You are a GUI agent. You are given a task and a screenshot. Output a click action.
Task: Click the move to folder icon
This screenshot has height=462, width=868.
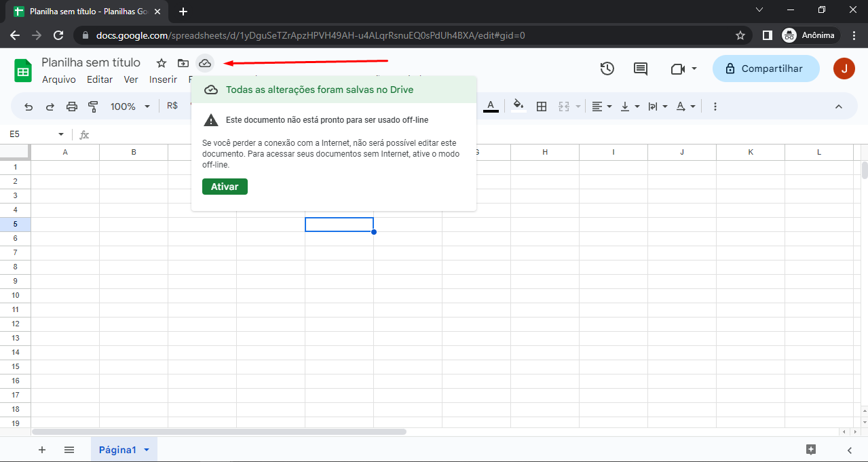183,63
